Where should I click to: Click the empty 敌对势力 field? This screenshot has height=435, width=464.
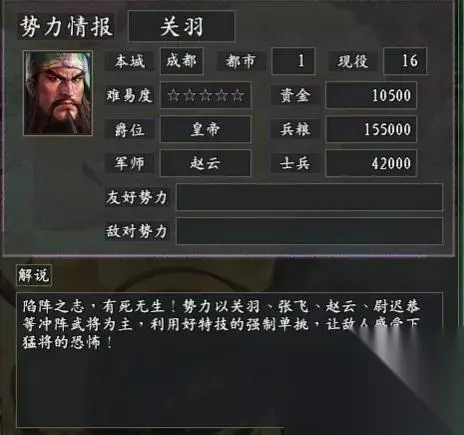tap(309, 231)
